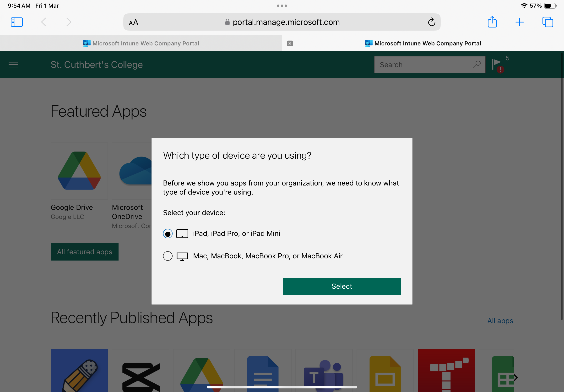The height and width of the screenshot is (392, 564).
Task: Go forward with Safari forward arrow
Action: pyautogui.click(x=69, y=22)
